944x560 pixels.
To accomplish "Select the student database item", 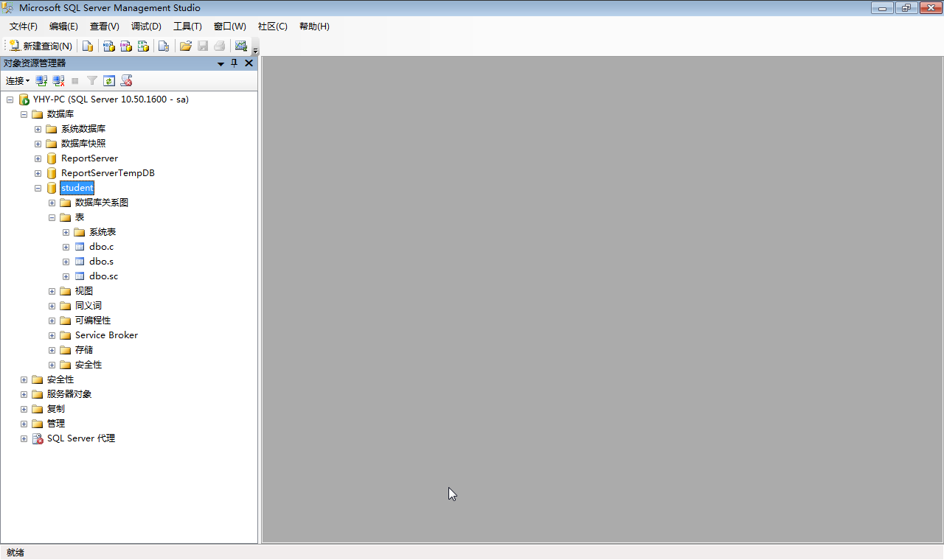I will click(77, 188).
